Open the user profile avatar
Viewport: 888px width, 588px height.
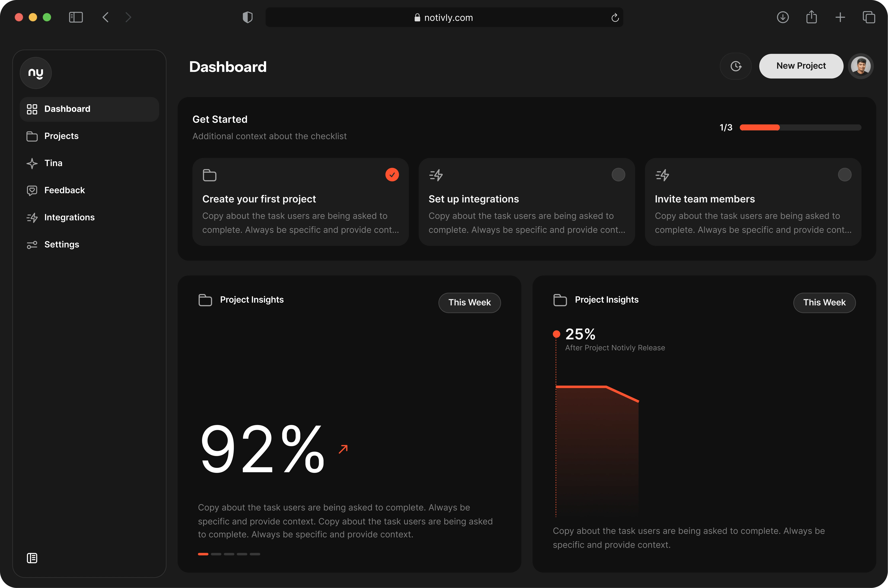[861, 66]
